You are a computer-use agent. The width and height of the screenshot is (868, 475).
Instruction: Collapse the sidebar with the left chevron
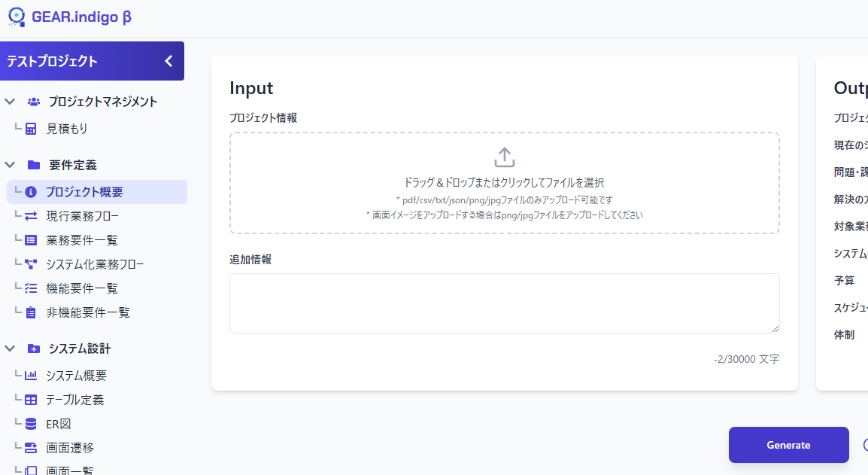point(168,61)
